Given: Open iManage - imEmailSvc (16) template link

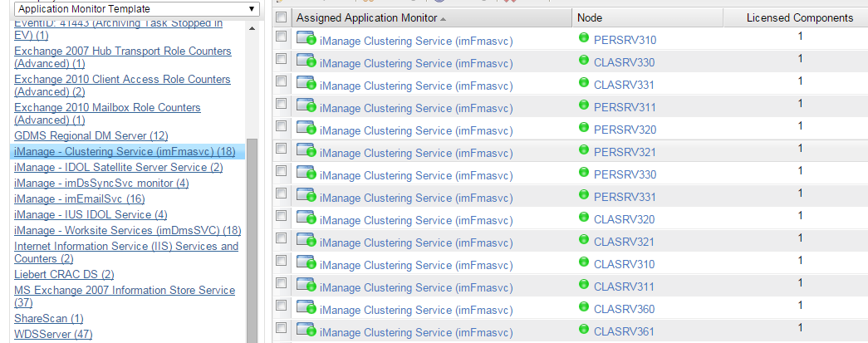Looking at the screenshot, I should click(80, 198).
